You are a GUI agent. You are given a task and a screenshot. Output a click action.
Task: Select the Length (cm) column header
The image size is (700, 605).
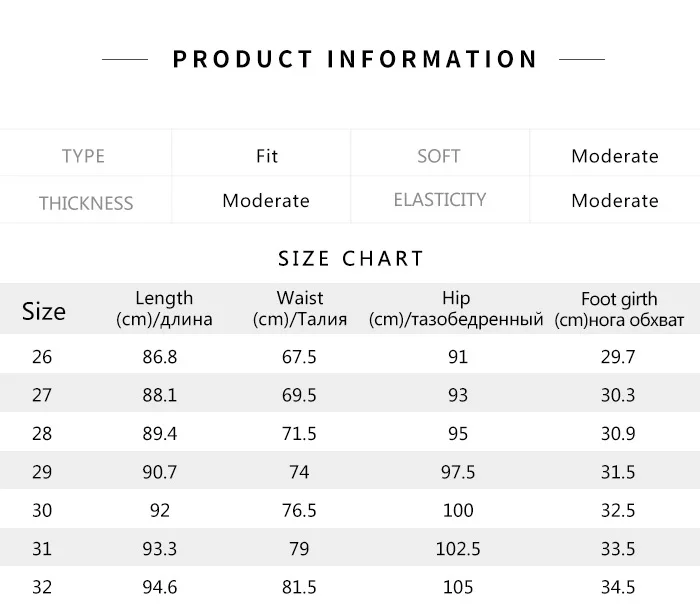pos(164,309)
